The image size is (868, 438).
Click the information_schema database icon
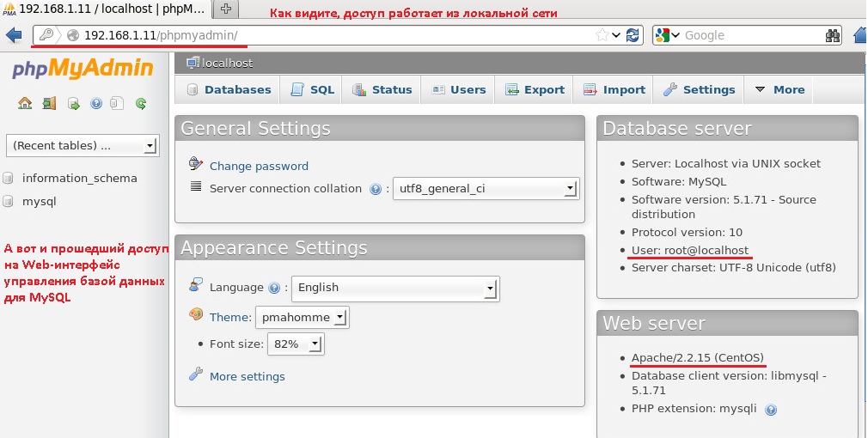click(x=8, y=178)
